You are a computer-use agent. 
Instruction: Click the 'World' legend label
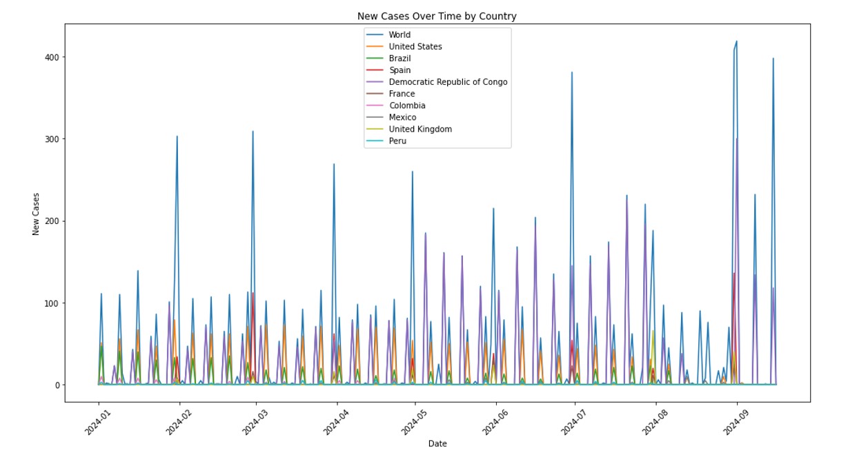400,35
